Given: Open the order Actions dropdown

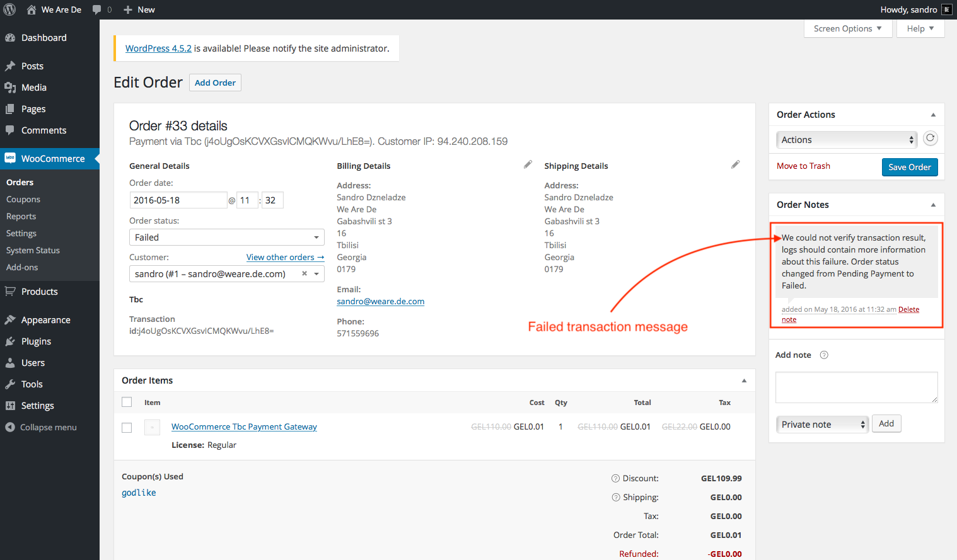Looking at the screenshot, I should click(847, 140).
